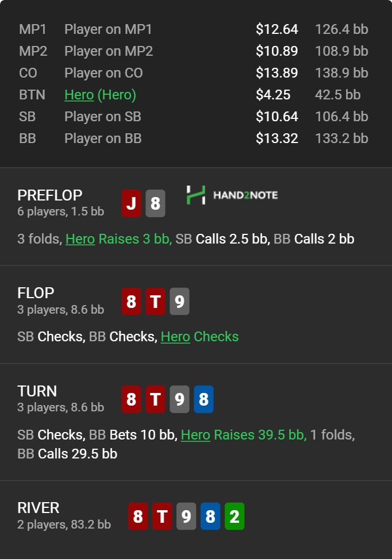Click the green 2 river card

(x=235, y=516)
